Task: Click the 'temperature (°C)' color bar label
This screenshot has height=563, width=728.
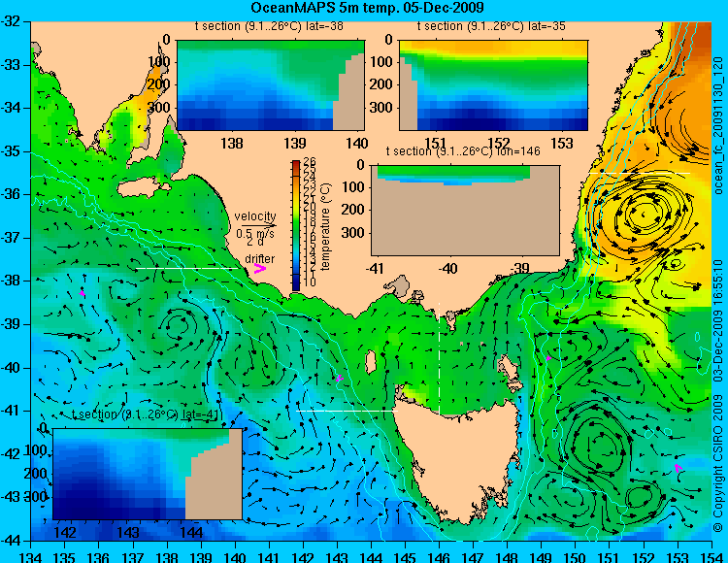Action: click(x=326, y=226)
